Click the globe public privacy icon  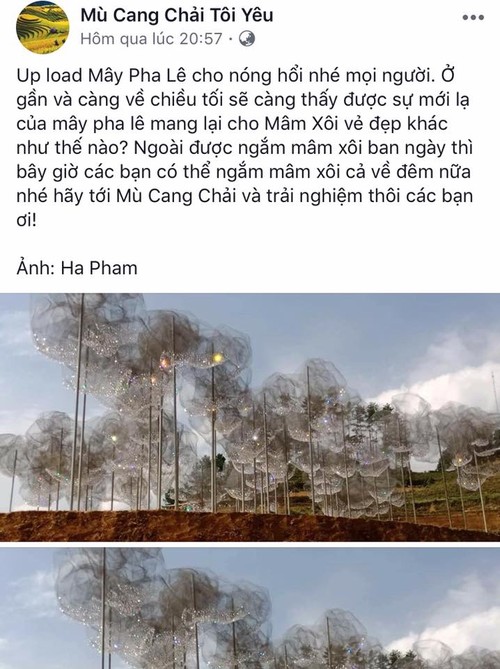[247, 39]
